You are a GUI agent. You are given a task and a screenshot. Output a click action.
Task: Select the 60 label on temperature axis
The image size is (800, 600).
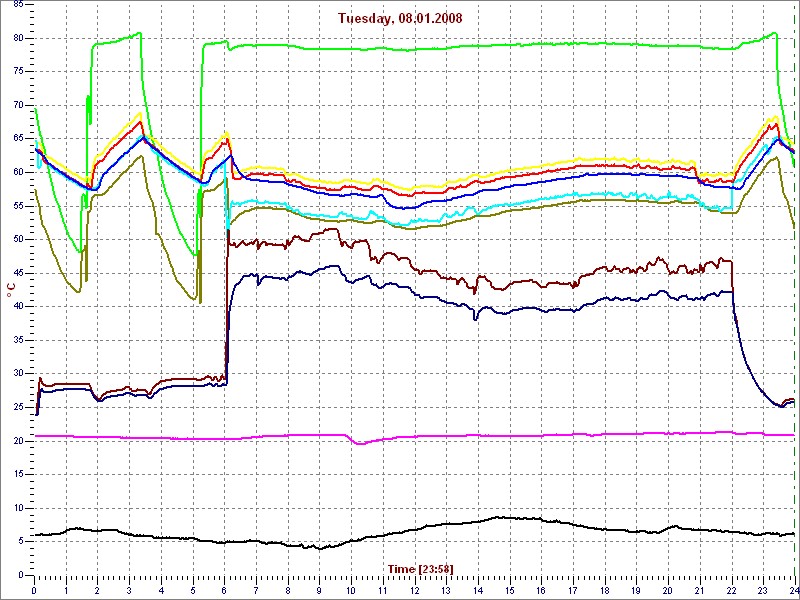point(17,172)
